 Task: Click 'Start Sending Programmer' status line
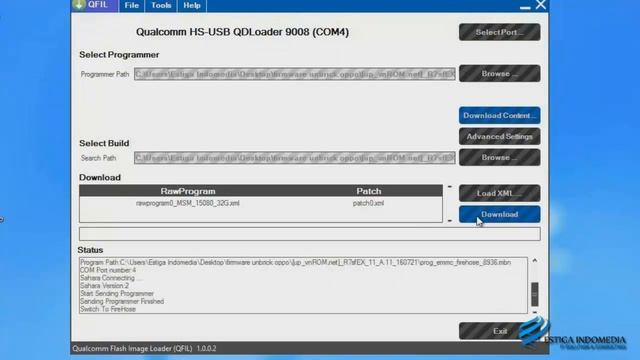click(x=117, y=294)
